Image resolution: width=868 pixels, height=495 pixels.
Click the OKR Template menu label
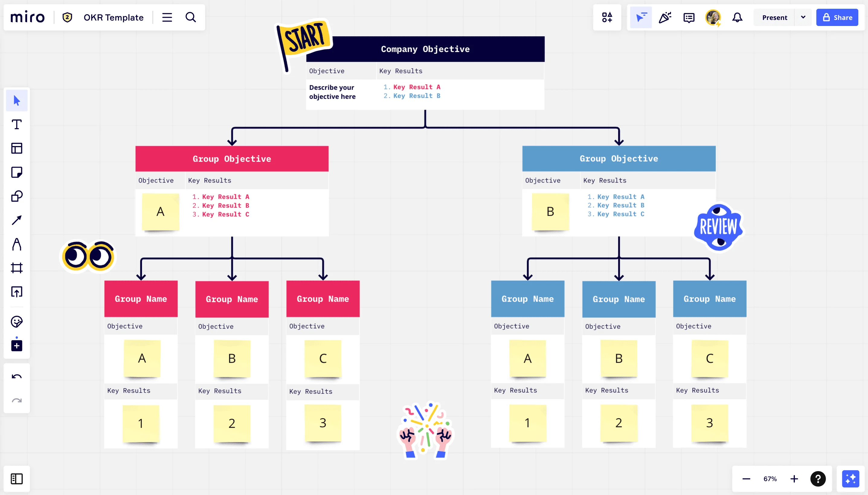click(x=113, y=17)
